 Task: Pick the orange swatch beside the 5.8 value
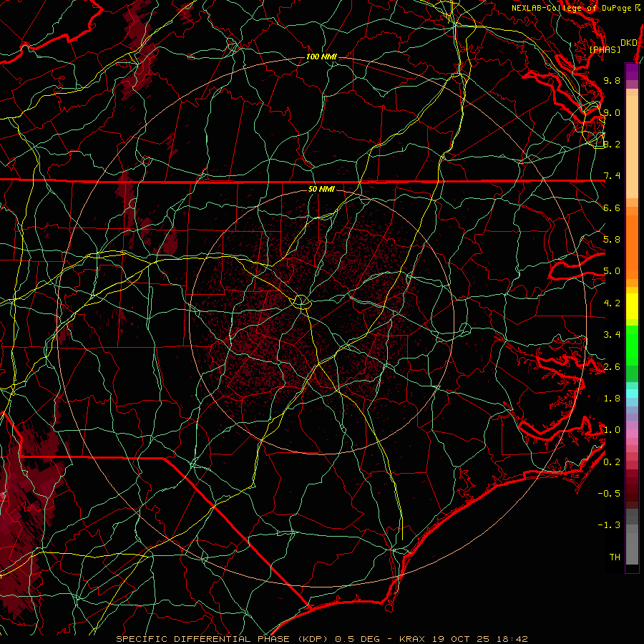pyautogui.click(x=632, y=240)
